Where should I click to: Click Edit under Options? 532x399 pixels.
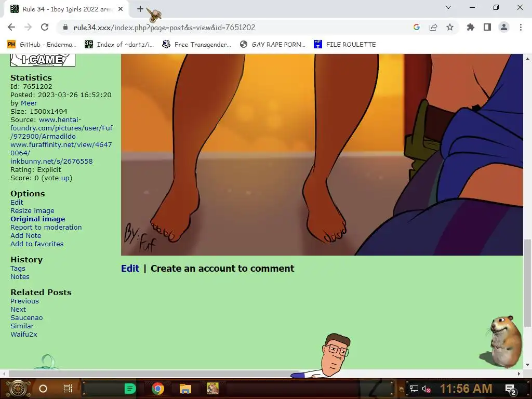pyautogui.click(x=17, y=203)
